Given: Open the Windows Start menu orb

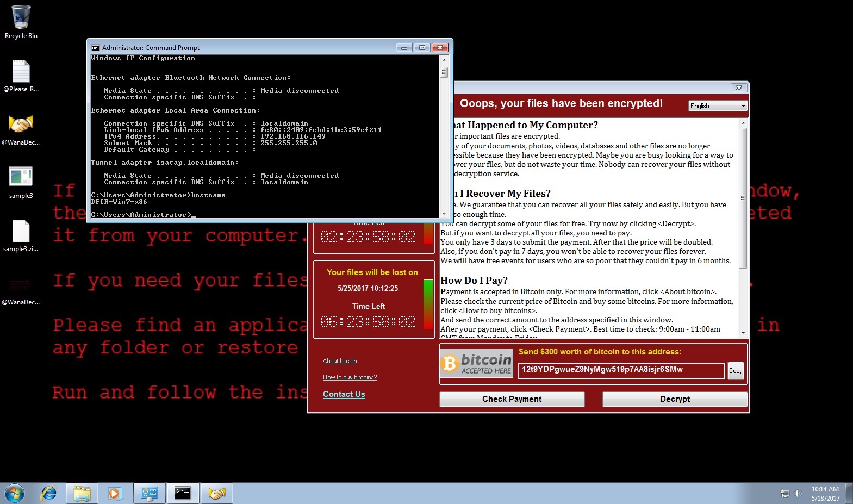Looking at the screenshot, I should pyautogui.click(x=15, y=494).
